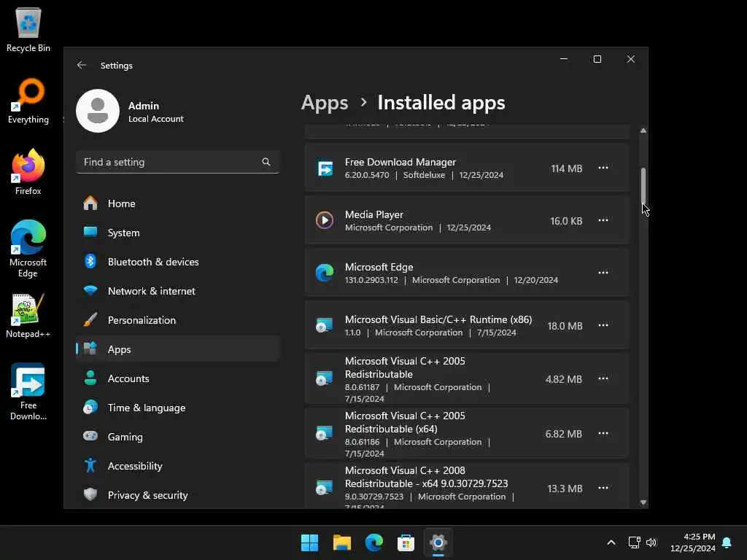The image size is (747, 560).
Task: Click the Visual C++ 2008 Redistributable icon
Action: (325, 488)
